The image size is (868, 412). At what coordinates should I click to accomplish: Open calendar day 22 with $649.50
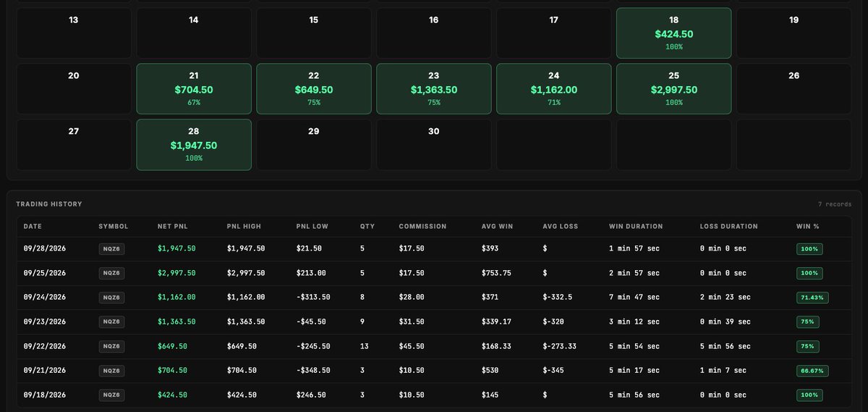tap(314, 88)
